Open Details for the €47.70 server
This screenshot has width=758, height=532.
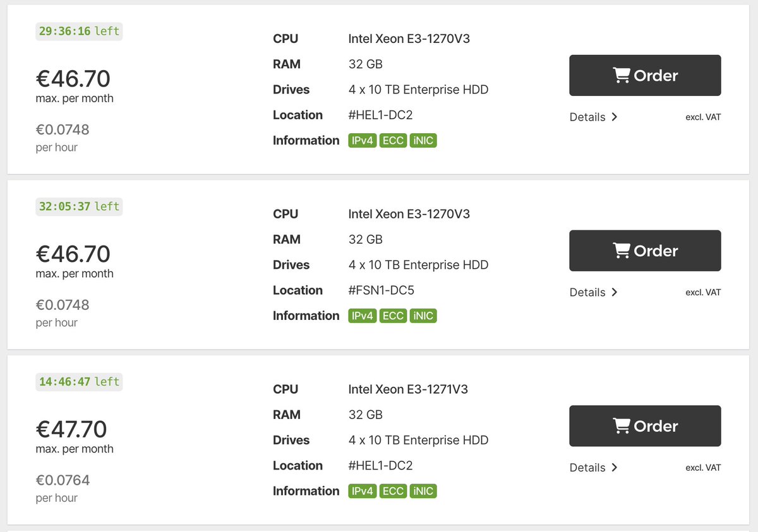(x=593, y=468)
